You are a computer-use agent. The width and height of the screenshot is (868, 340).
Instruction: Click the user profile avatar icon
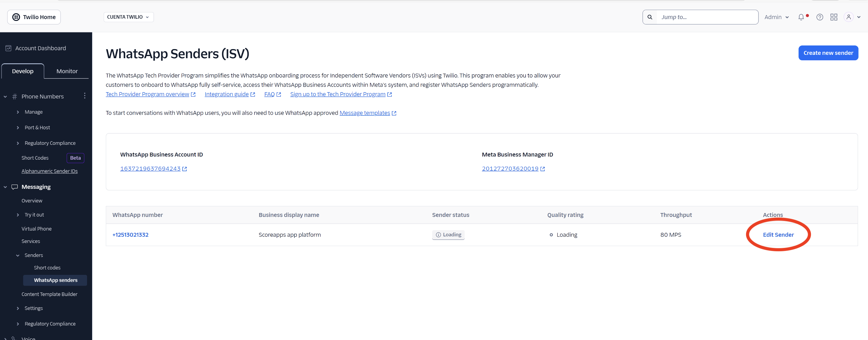[849, 17]
